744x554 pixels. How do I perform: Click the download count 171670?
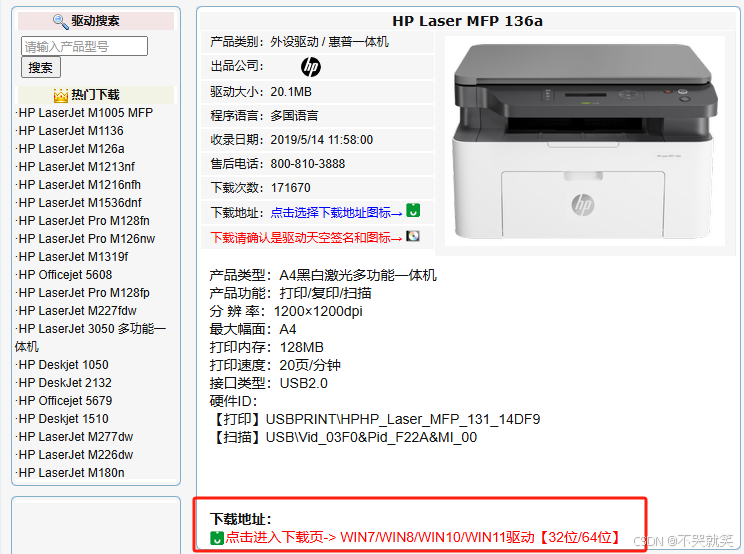pyautogui.click(x=290, y=188)
